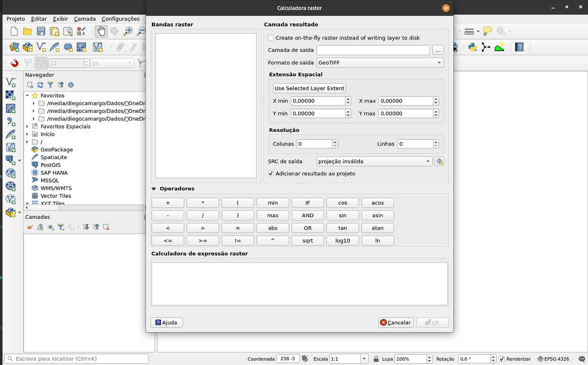Viewport: 588px width, 365px height.
Task: Collapse the Operadores section
Action: pos(154,189)
